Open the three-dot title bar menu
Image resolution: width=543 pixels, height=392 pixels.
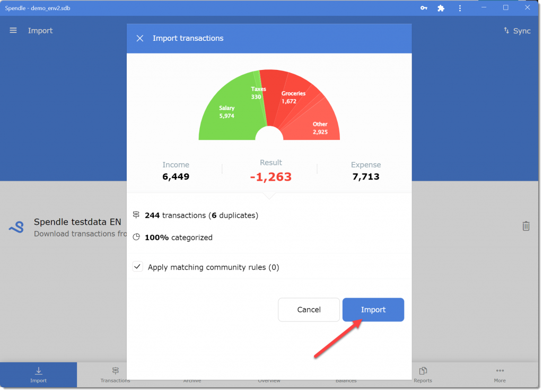point(460,8)
